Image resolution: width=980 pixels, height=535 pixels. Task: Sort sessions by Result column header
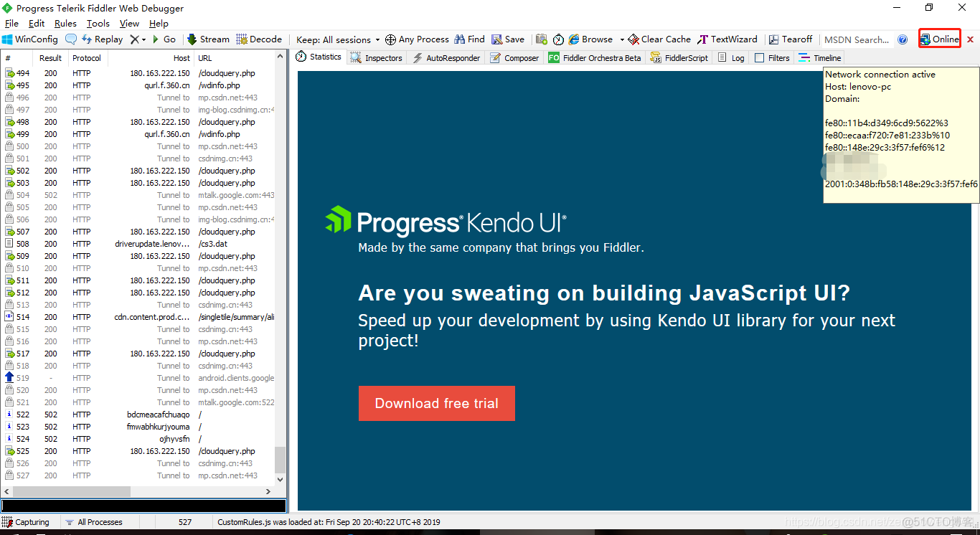coord(50,58)
